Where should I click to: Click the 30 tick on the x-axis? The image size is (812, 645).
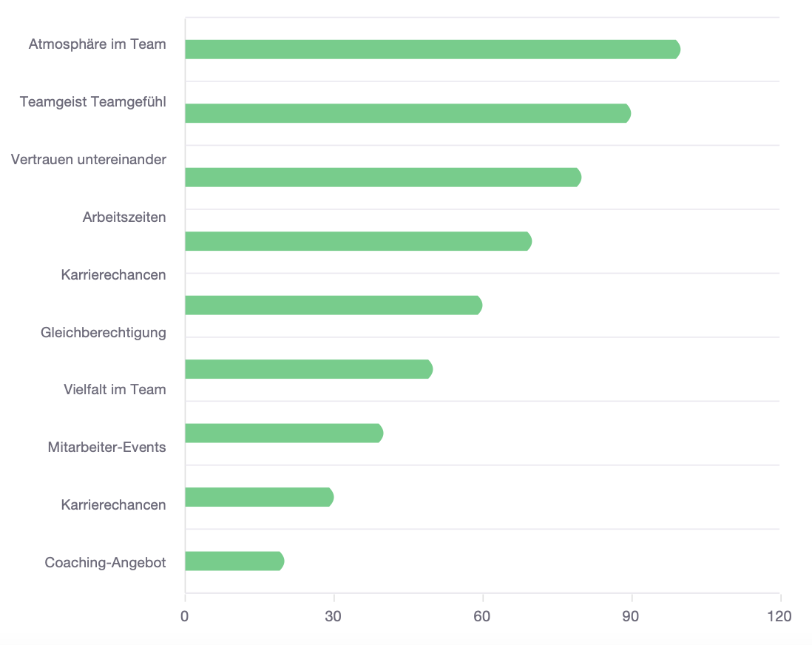[x=334, y=616]
